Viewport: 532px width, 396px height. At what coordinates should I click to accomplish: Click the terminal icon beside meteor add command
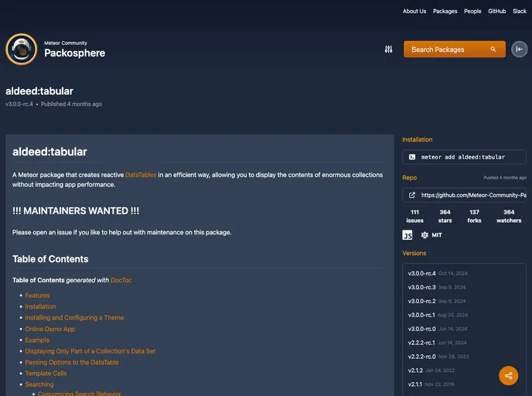coord(412,157)
